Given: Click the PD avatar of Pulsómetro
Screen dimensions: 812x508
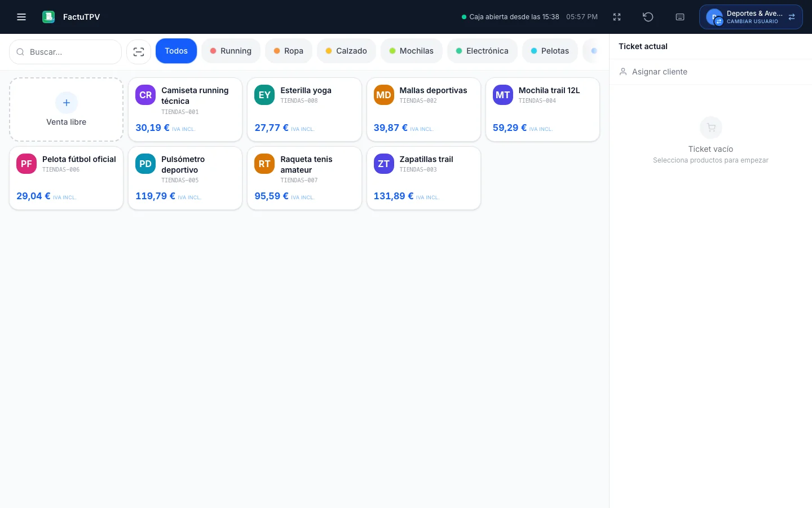Looking at the screenshot, I should 145,164.
